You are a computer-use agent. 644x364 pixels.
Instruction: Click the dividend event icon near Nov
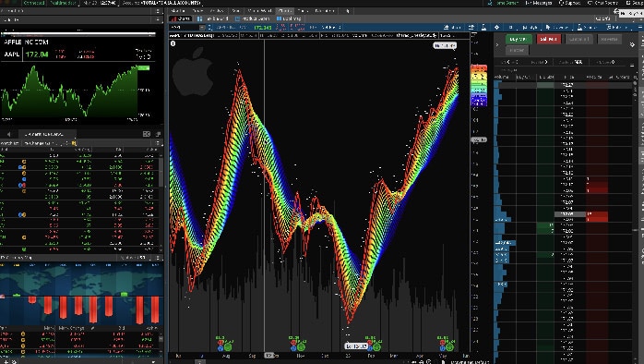pyautogui.click(x=293, y=348)
